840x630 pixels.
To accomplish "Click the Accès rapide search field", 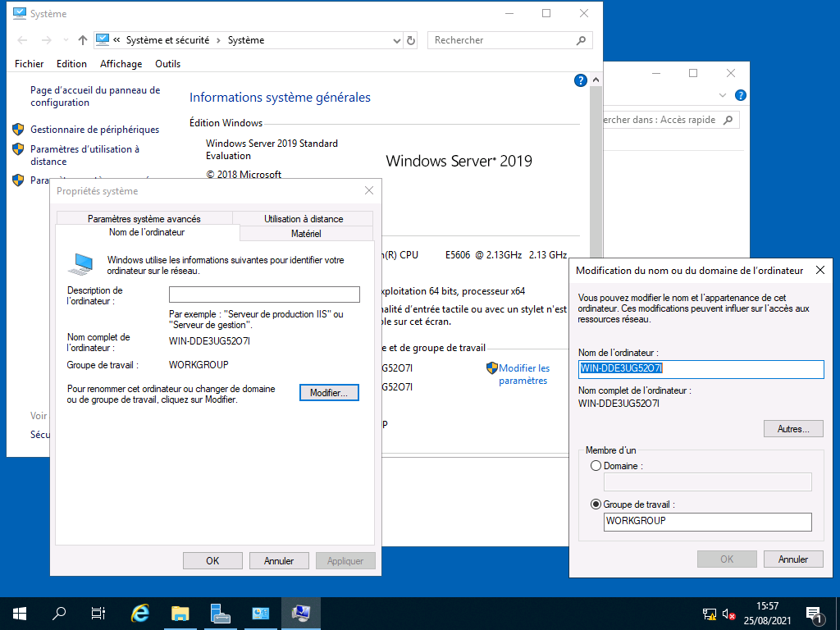I will click(671, 120).
